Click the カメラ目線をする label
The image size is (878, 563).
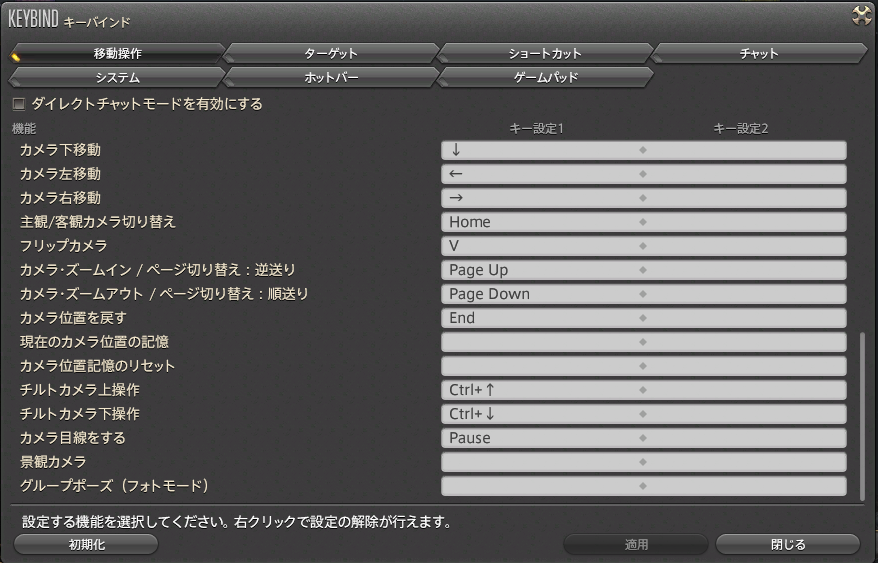pos(73,438)
